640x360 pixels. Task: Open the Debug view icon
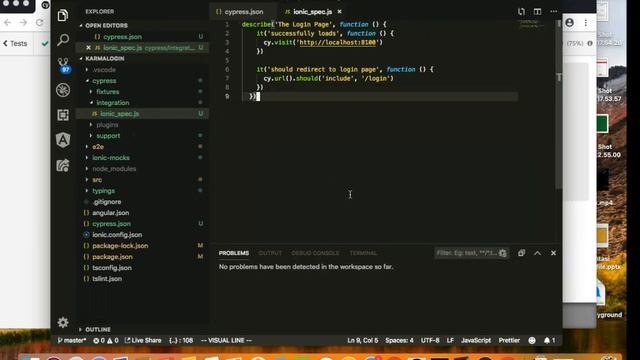pyautogui.click(x=63, y=90)
